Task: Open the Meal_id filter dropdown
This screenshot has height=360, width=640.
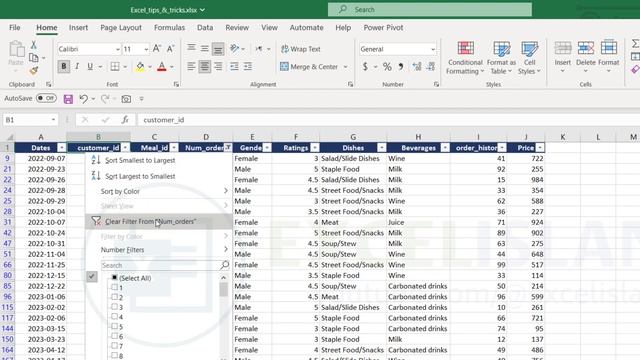Action: coord(174,148)
